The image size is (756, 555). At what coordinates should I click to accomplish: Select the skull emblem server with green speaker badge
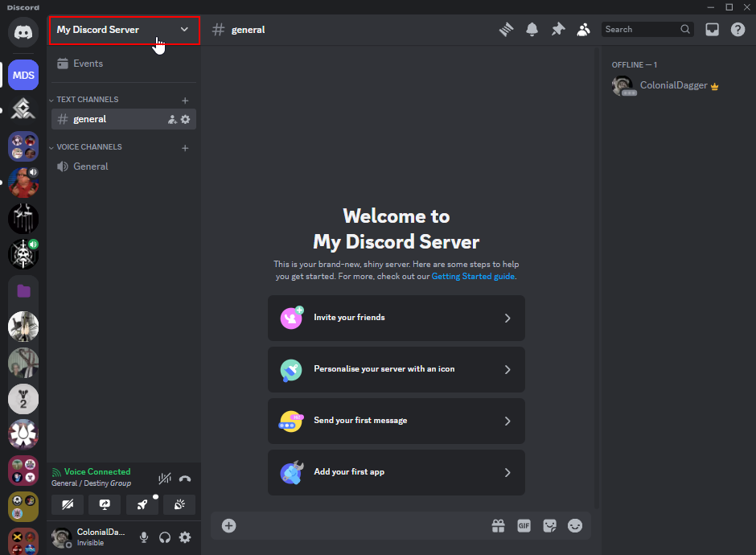(23, 254)
